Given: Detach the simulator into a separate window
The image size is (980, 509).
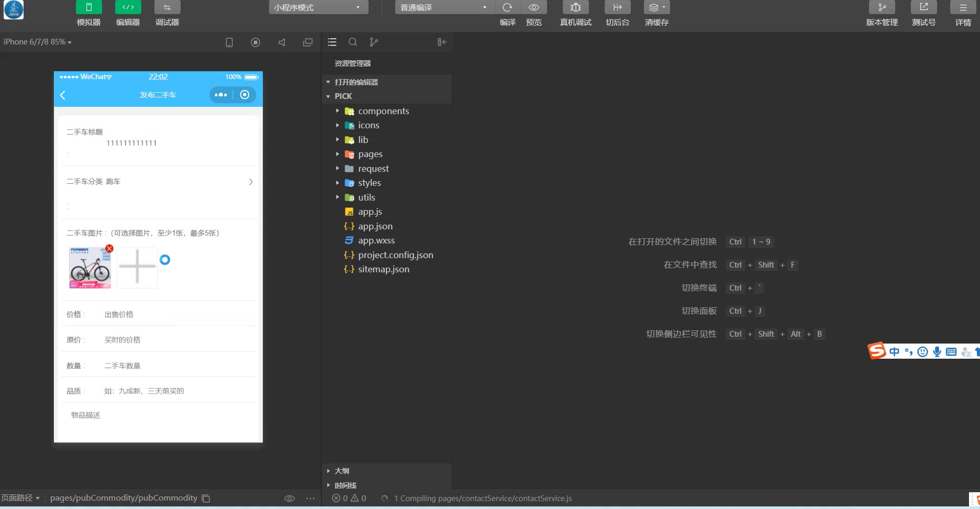Looking at the screenshot, I should (308, 42).
